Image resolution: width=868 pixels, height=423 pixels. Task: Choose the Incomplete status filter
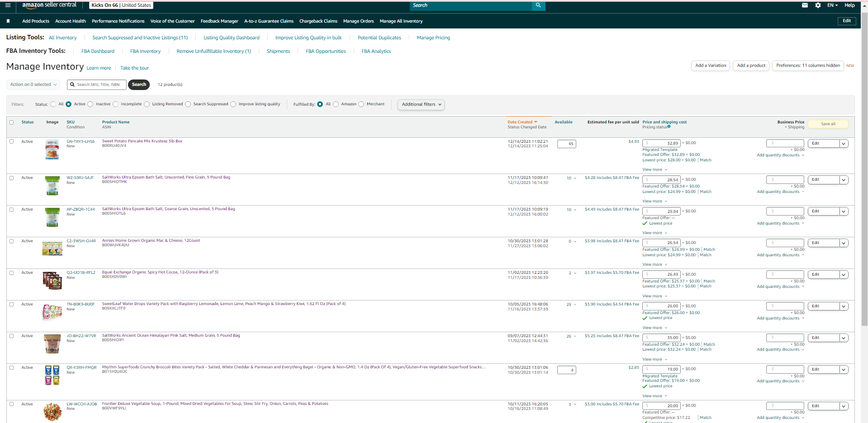click(x=115, y=104)
